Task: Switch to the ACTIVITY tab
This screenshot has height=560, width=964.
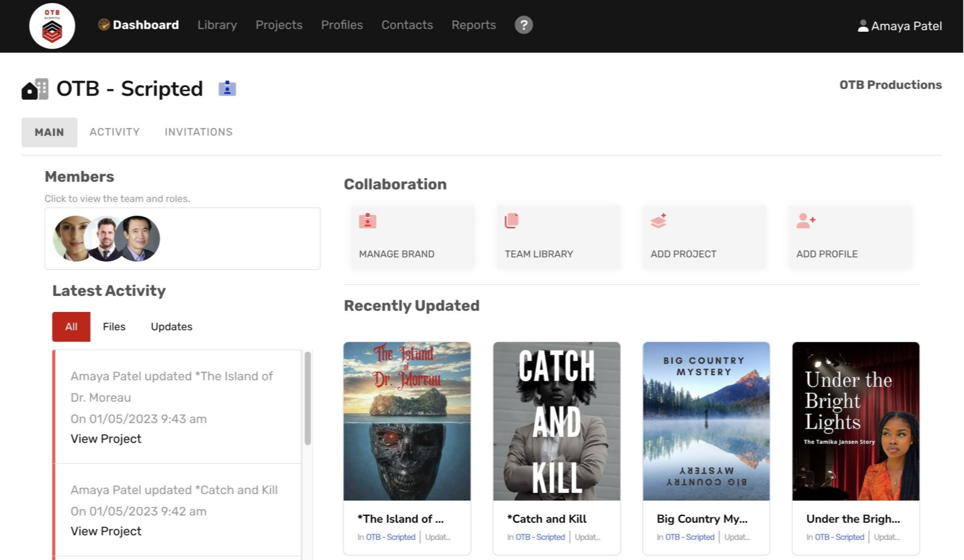Action: point(115,132)
